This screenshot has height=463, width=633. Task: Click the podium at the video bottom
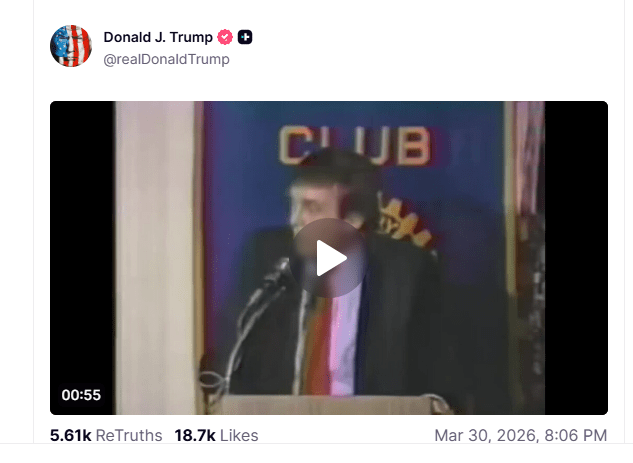(327, 404)
